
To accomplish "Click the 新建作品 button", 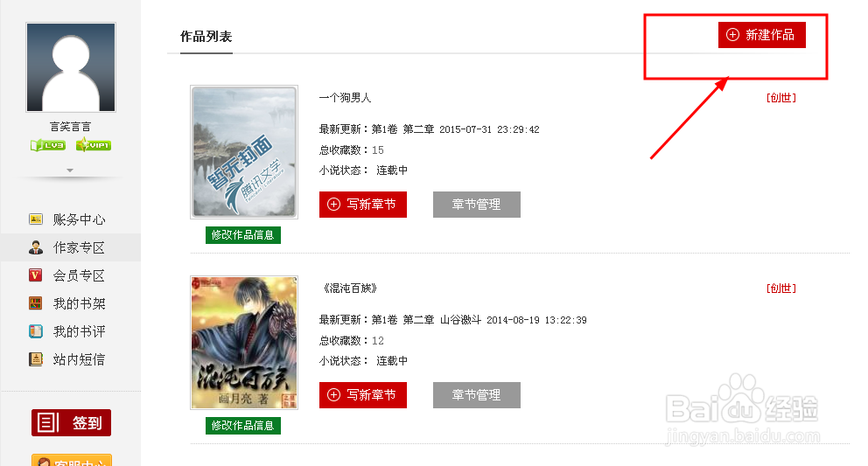I will [x=762, y=35].
